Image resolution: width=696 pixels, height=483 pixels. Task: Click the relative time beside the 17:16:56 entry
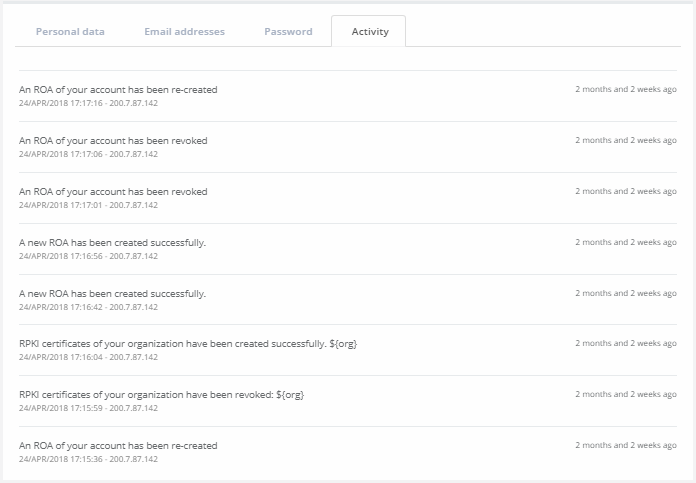point(625,242)
